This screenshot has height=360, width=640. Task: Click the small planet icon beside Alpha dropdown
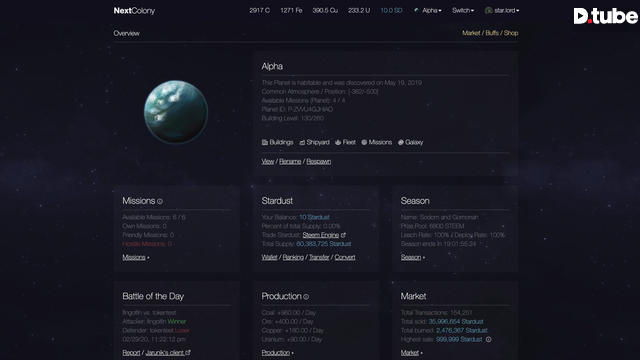click(416, 11)
